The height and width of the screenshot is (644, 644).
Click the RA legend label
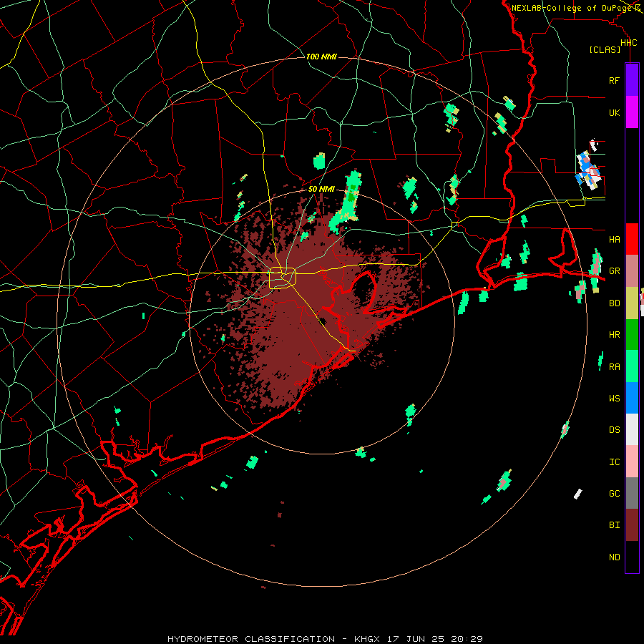pos(614,366)
